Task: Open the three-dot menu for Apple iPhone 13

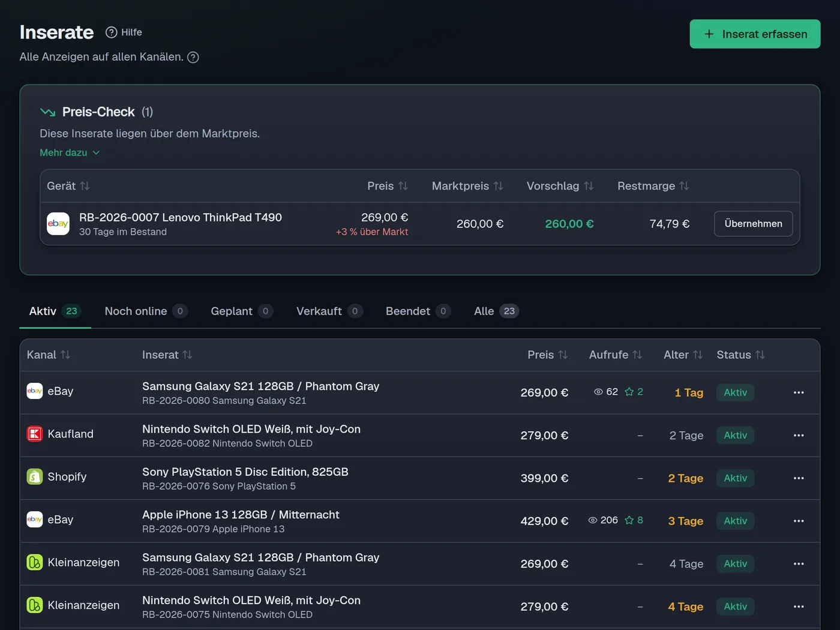Action: click(x=799, y=521)
